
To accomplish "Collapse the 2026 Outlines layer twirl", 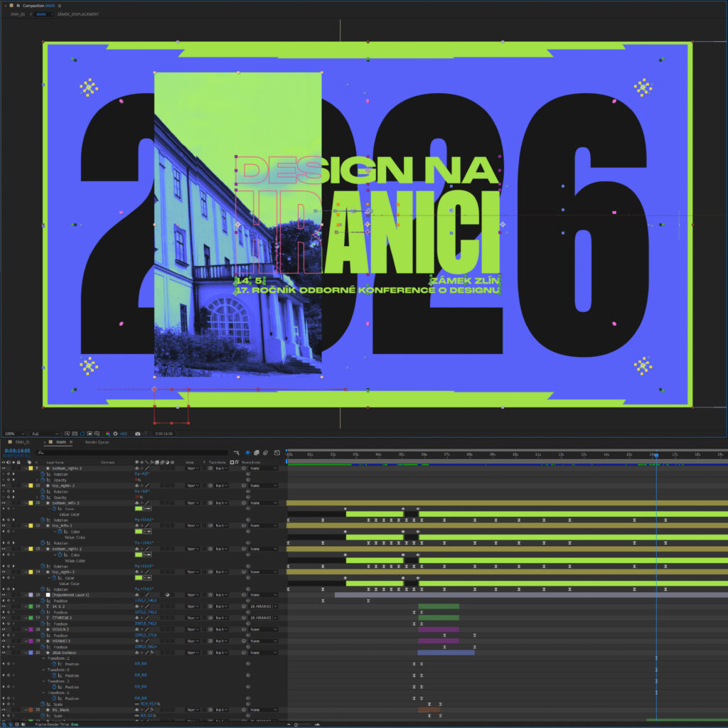I will [26, 653].
